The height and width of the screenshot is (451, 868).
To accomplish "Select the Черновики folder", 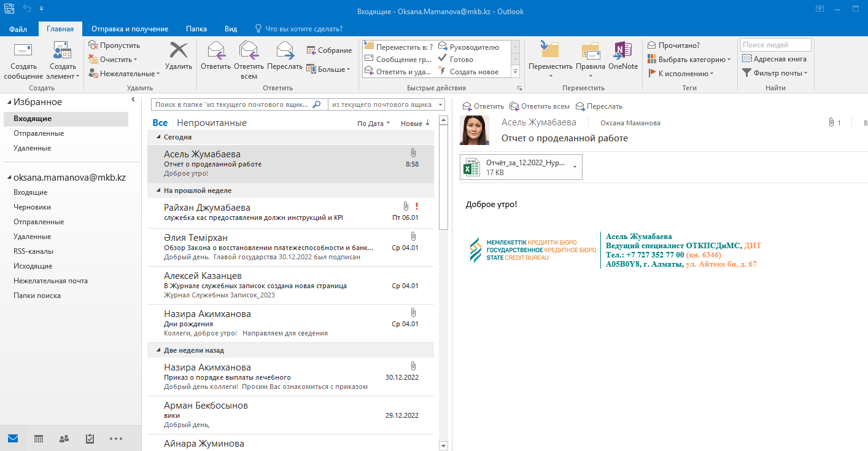I will (x=33, y=207).
